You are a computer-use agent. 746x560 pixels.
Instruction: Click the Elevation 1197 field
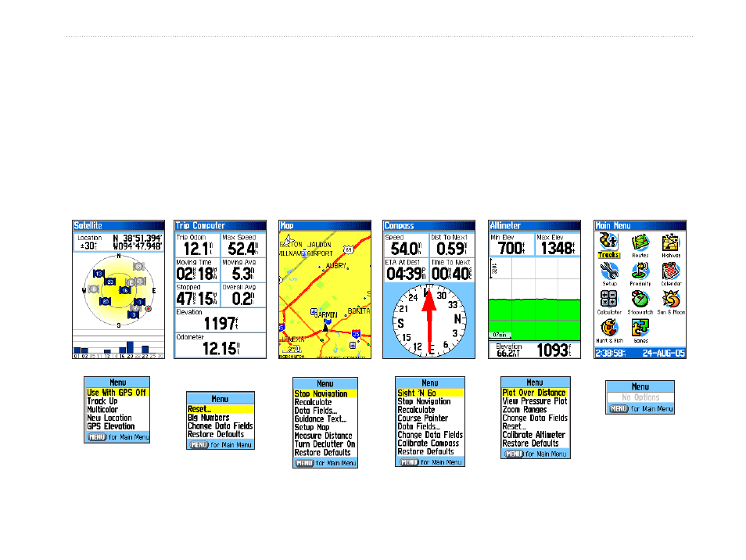(x=221, y=320)
